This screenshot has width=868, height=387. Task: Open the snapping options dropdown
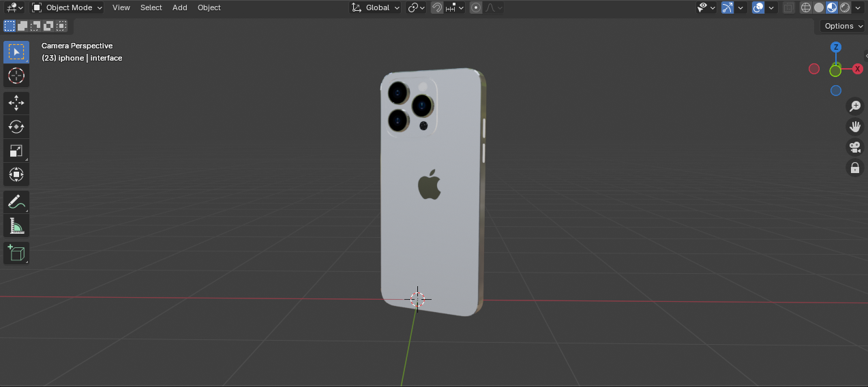point(454,7)
